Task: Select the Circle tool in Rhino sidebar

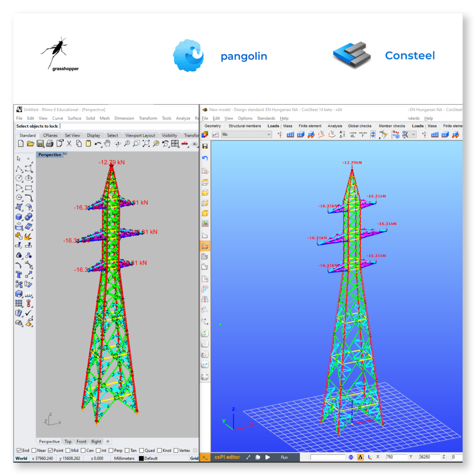Action: click(x=19, y=178)
